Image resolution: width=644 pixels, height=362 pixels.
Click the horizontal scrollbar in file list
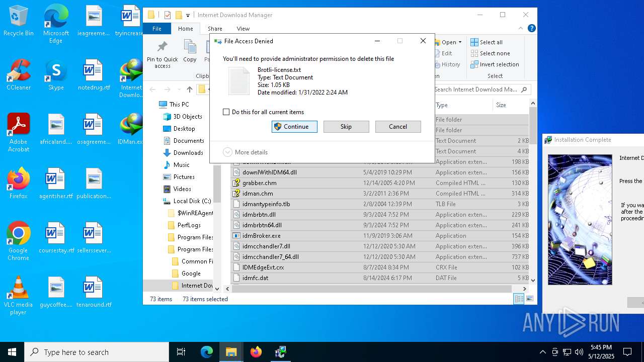tap(371, 289)
